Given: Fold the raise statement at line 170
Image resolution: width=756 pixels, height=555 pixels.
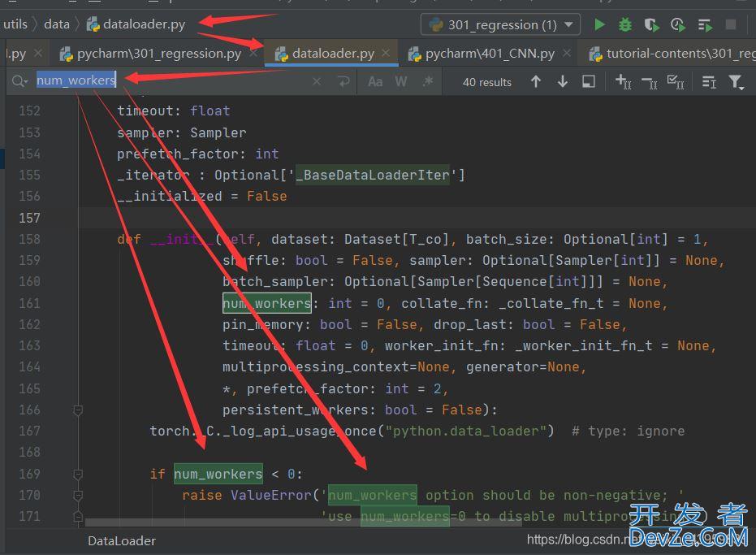Looking at the screenshot, I should click(x=78, y=496).
